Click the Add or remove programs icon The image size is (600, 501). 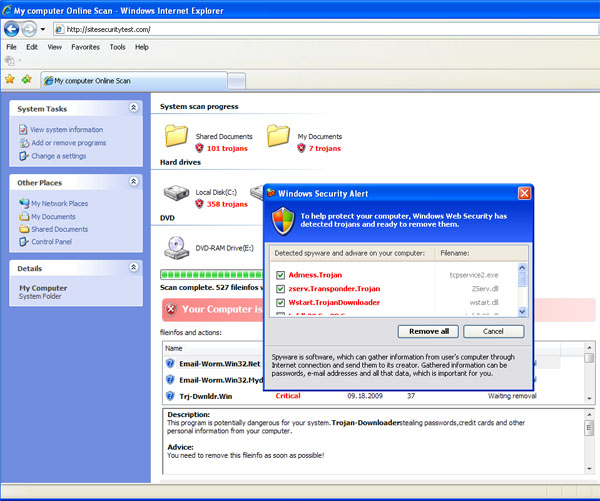[24, 143]
